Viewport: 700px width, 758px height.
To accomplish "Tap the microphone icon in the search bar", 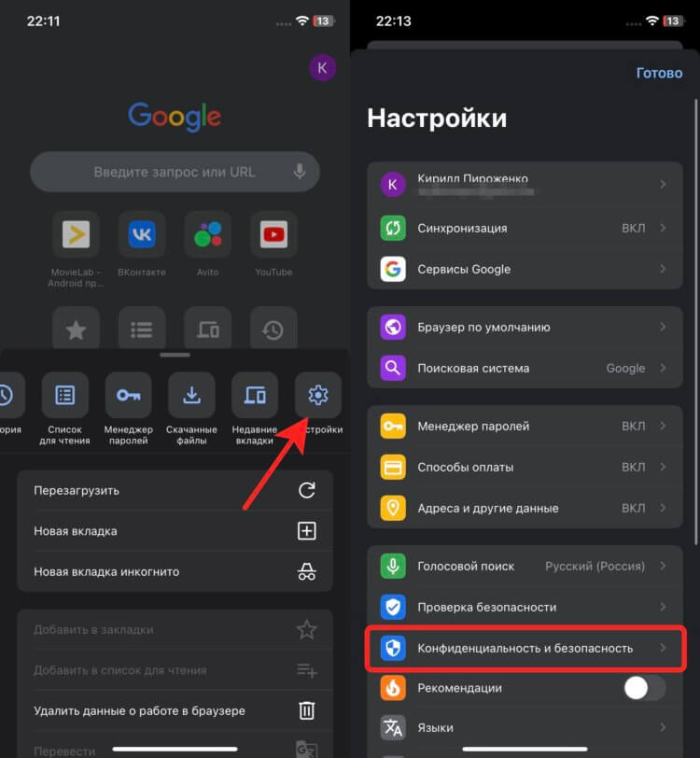I will click(x=300, y=171).
